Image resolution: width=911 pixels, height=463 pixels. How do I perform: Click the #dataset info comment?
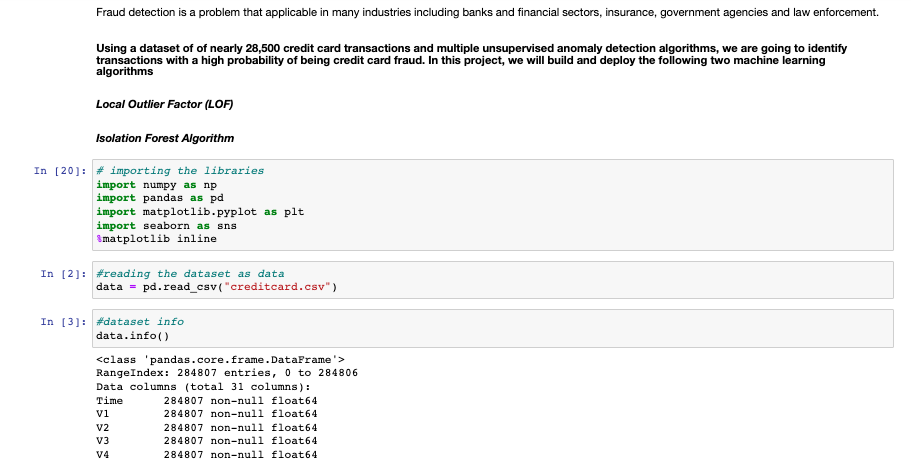pyautogui.click(x=140, y=322)
